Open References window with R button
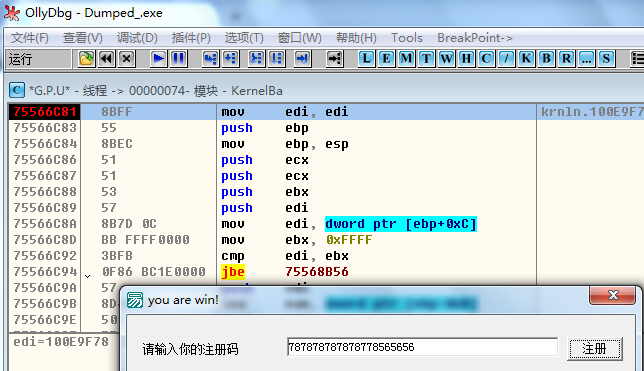Screen dimensions: 644x371 566,59
